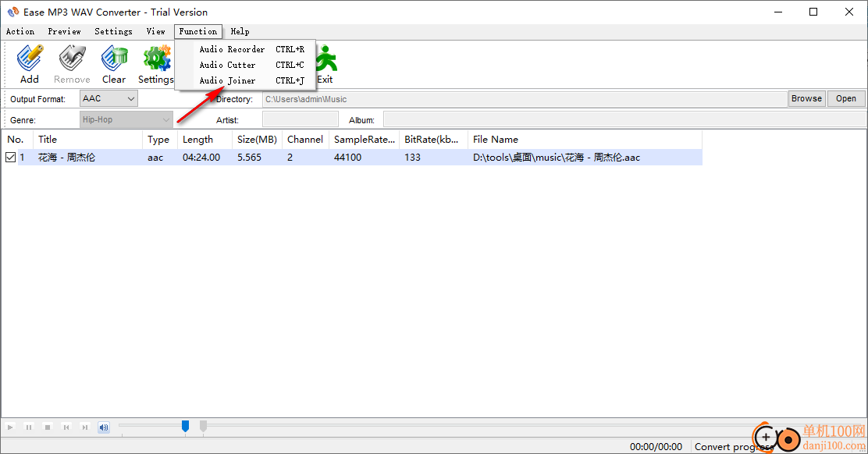Open the Genre Hip-Hop dropdown

point(126,119)
